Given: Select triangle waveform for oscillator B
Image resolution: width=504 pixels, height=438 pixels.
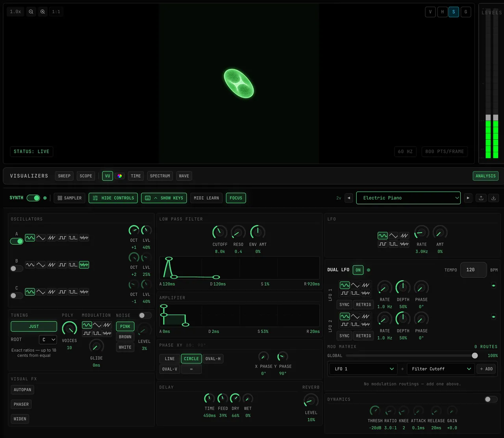Looking at the screenshot, I should click(41, 265).
